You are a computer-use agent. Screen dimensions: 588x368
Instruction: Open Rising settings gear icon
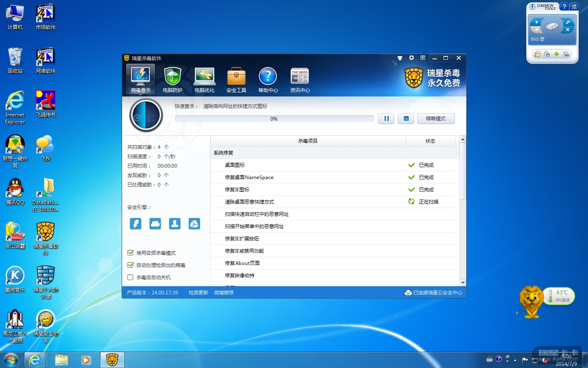point(412,58)
